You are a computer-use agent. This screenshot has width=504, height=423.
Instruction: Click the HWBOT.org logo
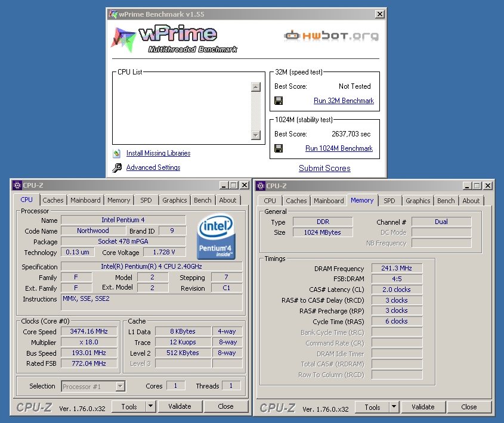(332, 35)
